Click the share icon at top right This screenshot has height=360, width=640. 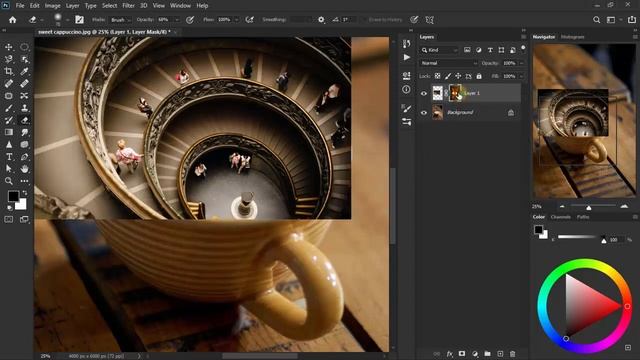tap(632, 20)
